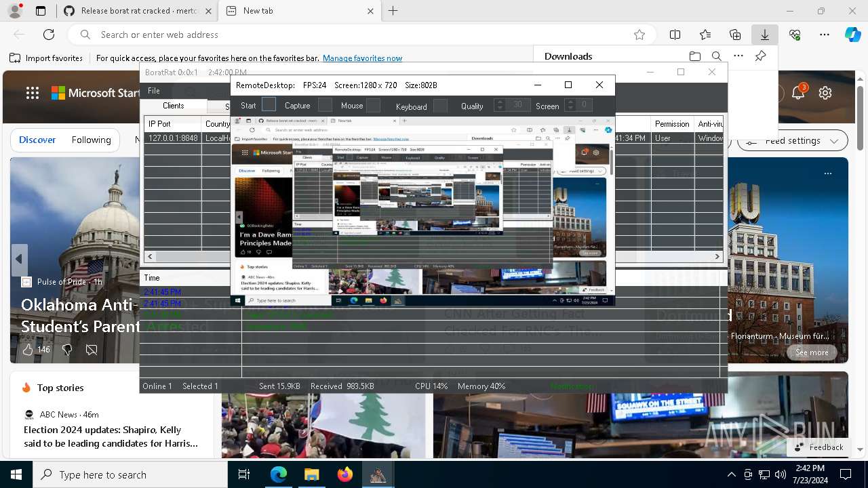
Task: Add this page to favorites star
Action: point(639,35)
